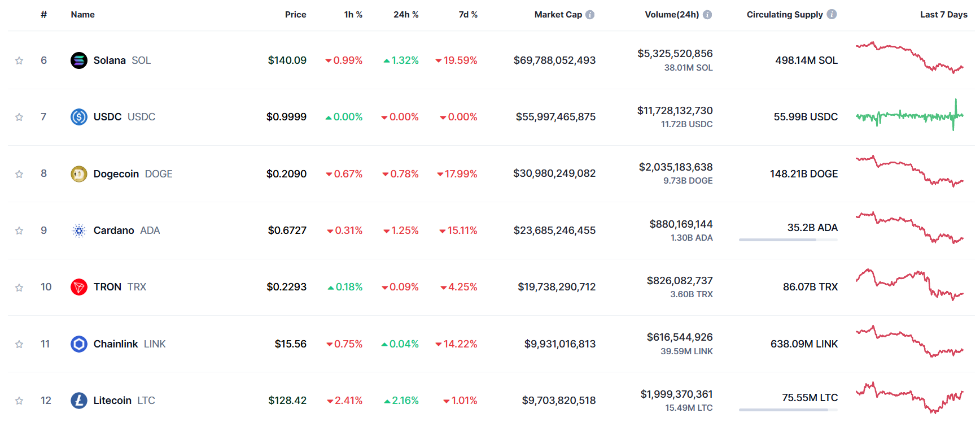Click Dogecoin volume 9.73B DOGE

tap(688, 181)
